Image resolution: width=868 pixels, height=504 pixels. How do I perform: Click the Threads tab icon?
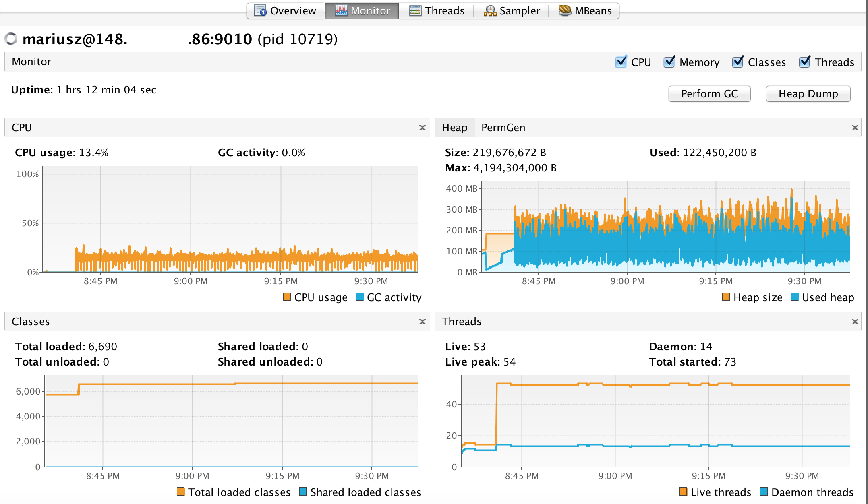[x=415, y=10]
